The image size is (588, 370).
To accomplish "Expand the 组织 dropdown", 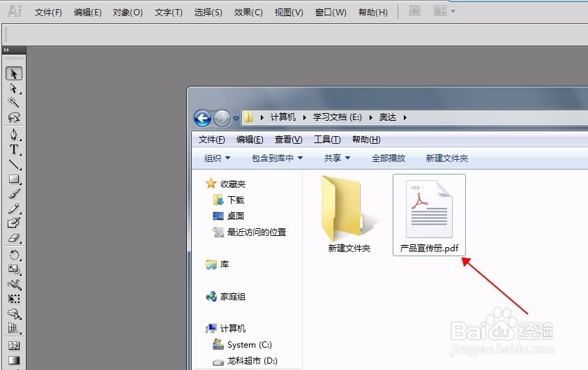I will (x=217, y=158).
